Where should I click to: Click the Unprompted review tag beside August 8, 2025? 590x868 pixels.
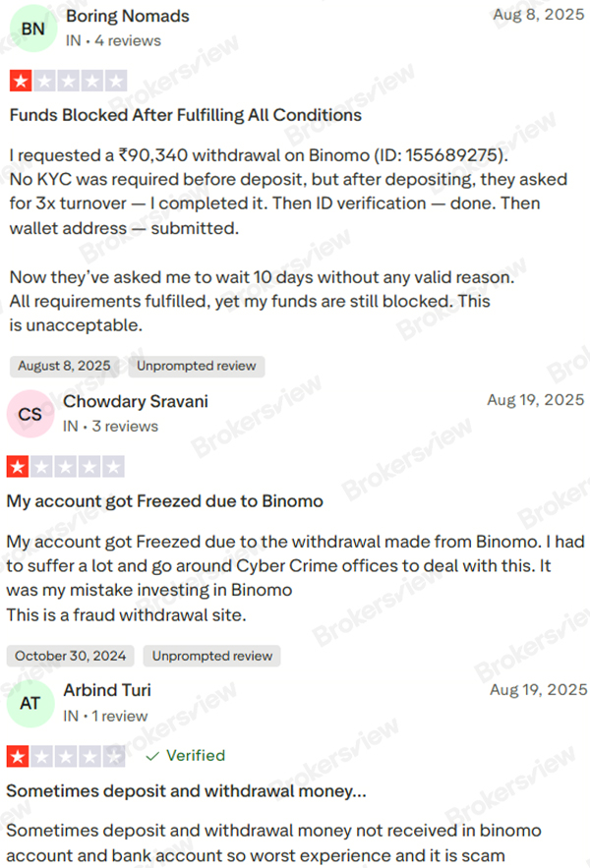[196, 366]
